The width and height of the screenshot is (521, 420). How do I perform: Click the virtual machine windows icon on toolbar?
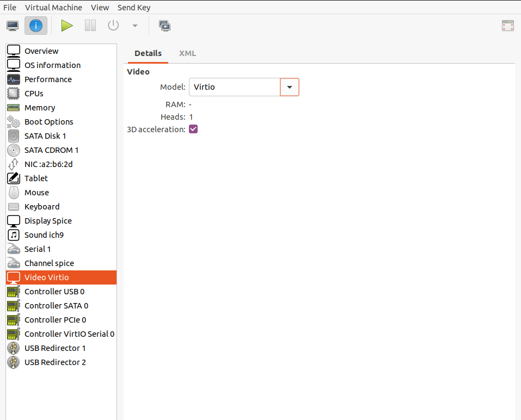tap(164, 25)
